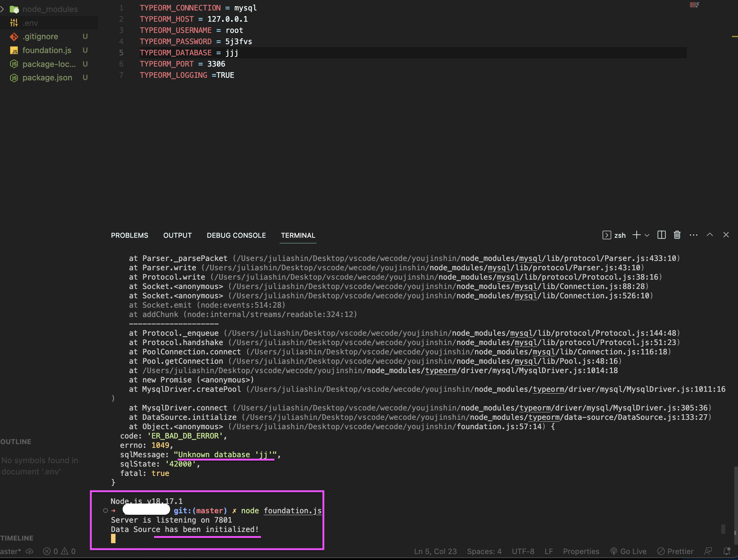
Task: Click errors and warnings count indicator
Action: click(59, 551)
